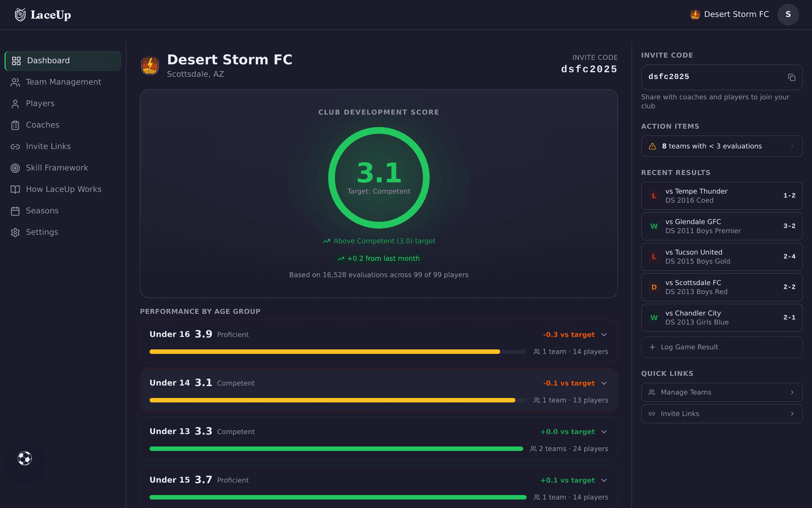Open the vs Tucson United result

722,257
